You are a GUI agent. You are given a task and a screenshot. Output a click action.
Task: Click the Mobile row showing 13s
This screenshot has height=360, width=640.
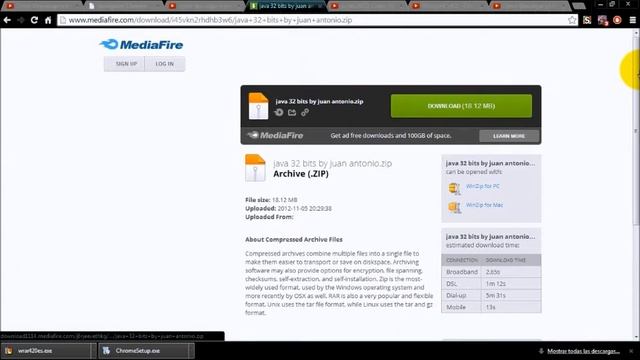click(491, 307)
